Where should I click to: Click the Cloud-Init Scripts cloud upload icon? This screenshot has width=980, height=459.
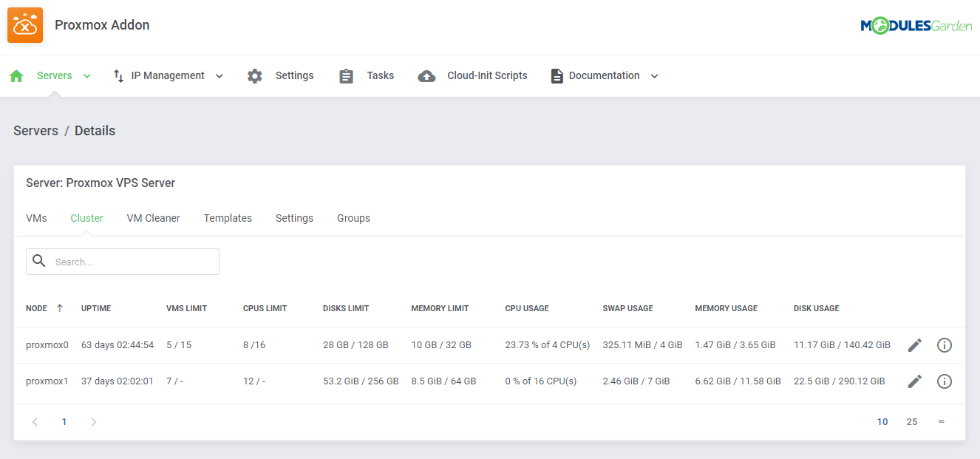click(426, 76)
